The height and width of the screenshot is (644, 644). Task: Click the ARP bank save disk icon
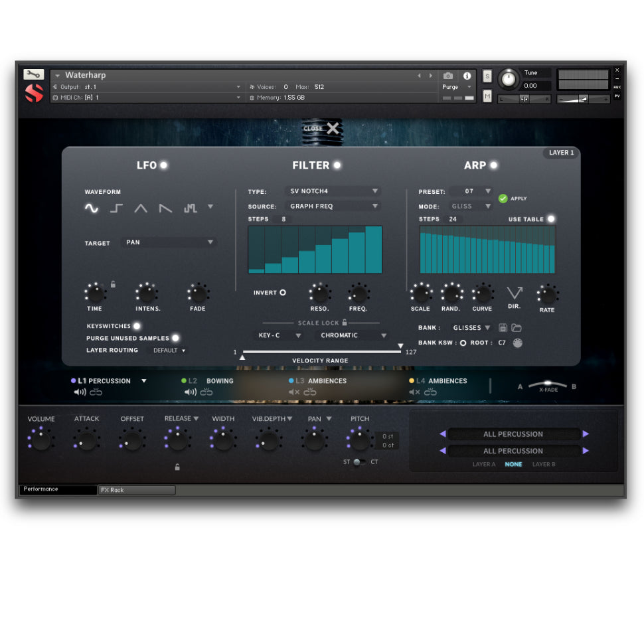tap(503, 328)
